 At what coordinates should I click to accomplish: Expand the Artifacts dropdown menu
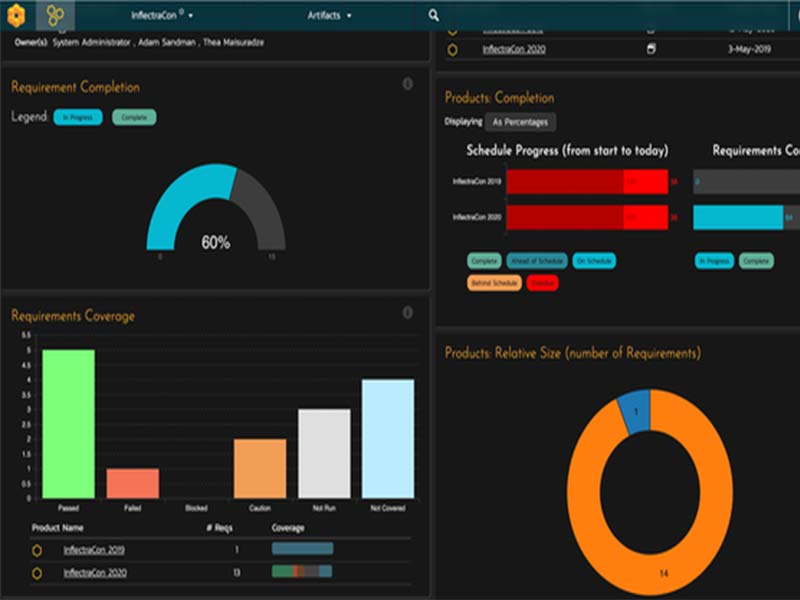[x=329, y=16]
